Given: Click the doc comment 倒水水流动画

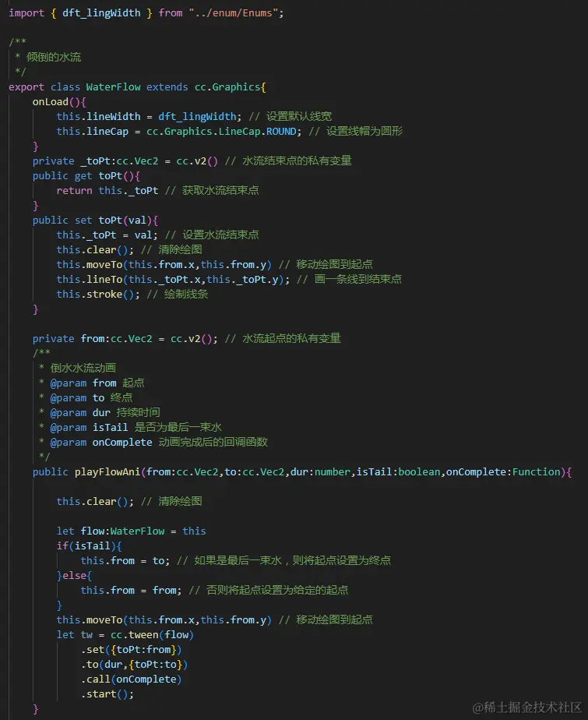Looking at the screenshot, I should pos(83,368).
